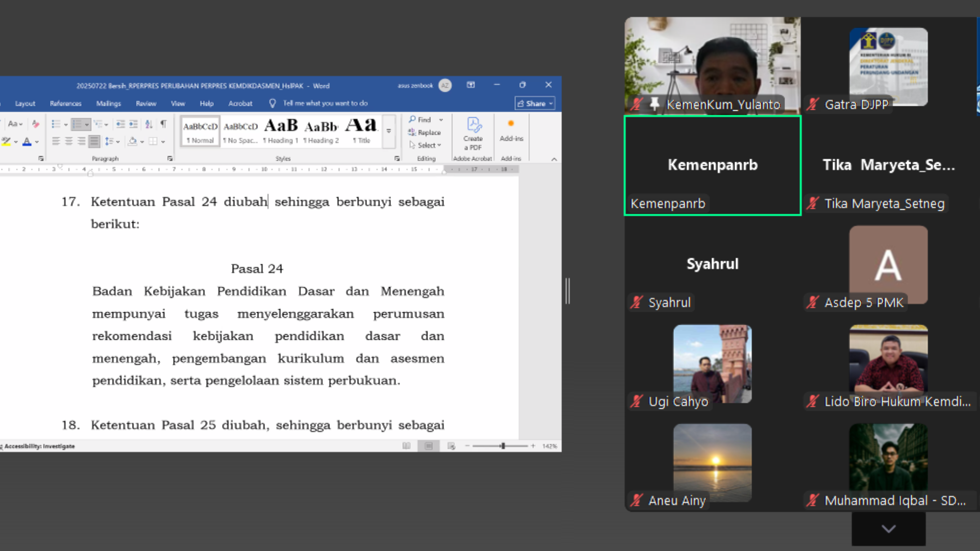Expand the Styles gallery
This screenshot has height=551, width=980.
coord(389,131)
